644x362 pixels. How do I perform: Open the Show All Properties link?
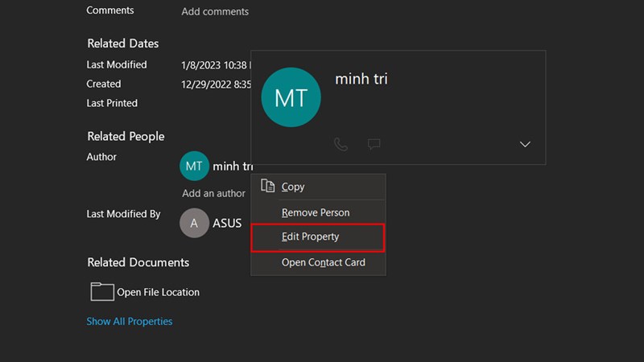click(x=130, y=321)
